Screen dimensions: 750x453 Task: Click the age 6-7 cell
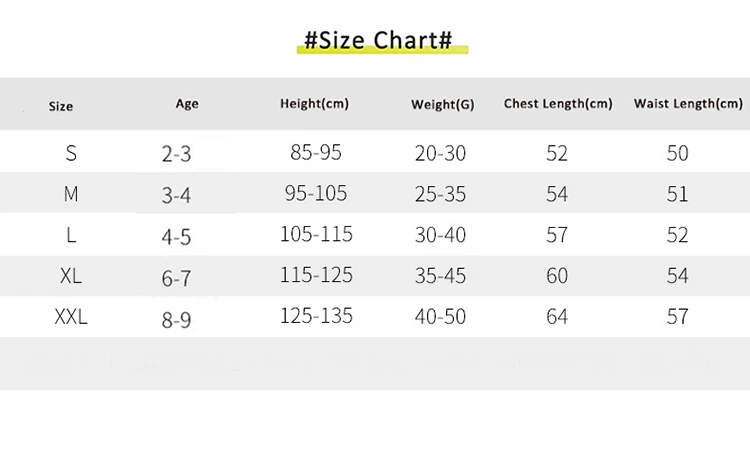pyautogui.click(x=176, y=278)
